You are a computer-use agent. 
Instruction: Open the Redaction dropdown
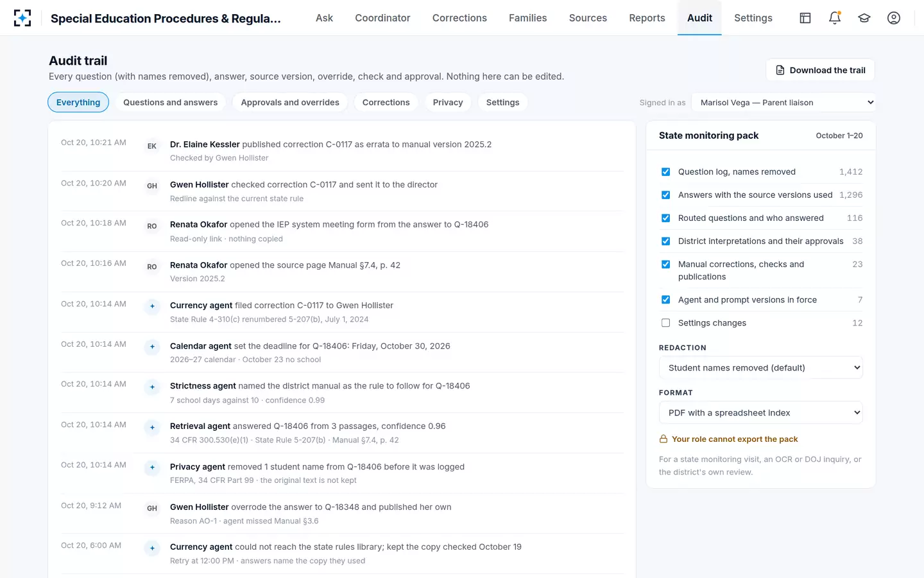pyautogui.click(x=761, y=368)
